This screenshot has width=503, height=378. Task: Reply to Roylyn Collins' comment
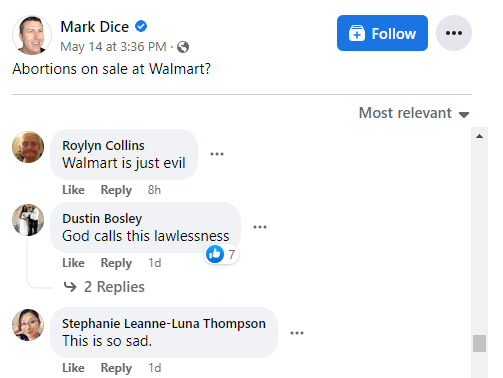(x=116, y=190)
